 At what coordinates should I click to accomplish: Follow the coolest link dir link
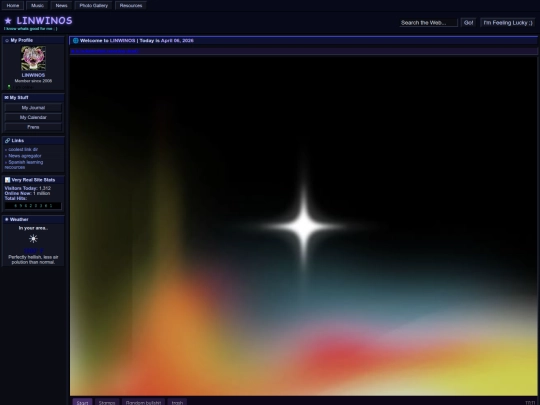pyautogui.click(x=23, y=149)
